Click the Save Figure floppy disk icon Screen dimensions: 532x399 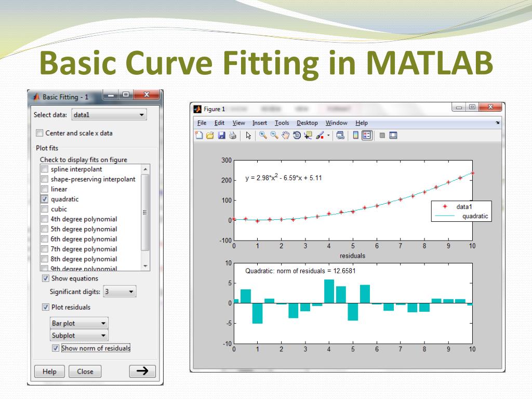221,136
